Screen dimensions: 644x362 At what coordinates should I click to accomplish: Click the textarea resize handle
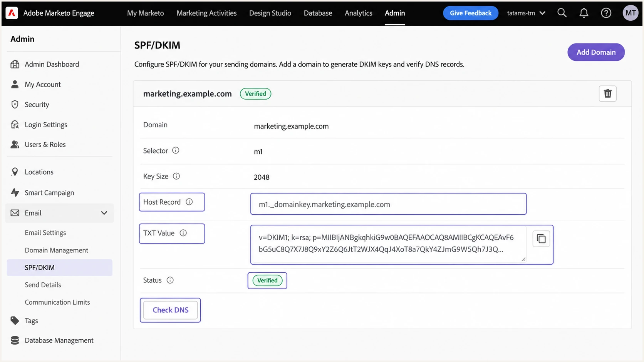pos(523,259)
